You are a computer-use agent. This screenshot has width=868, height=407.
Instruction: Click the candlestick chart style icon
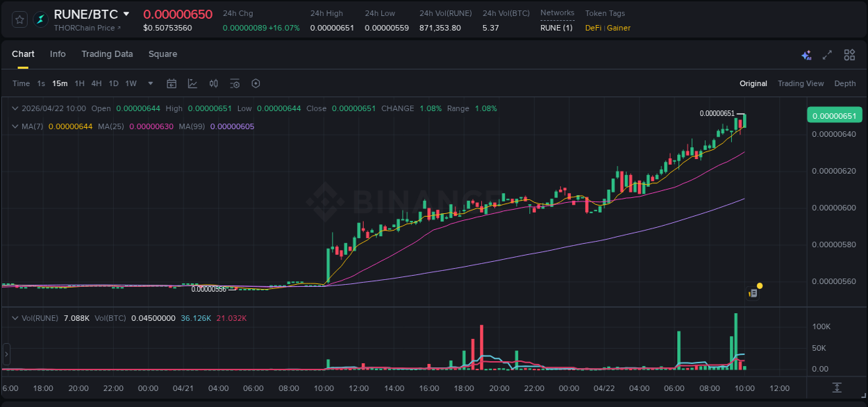214,83
